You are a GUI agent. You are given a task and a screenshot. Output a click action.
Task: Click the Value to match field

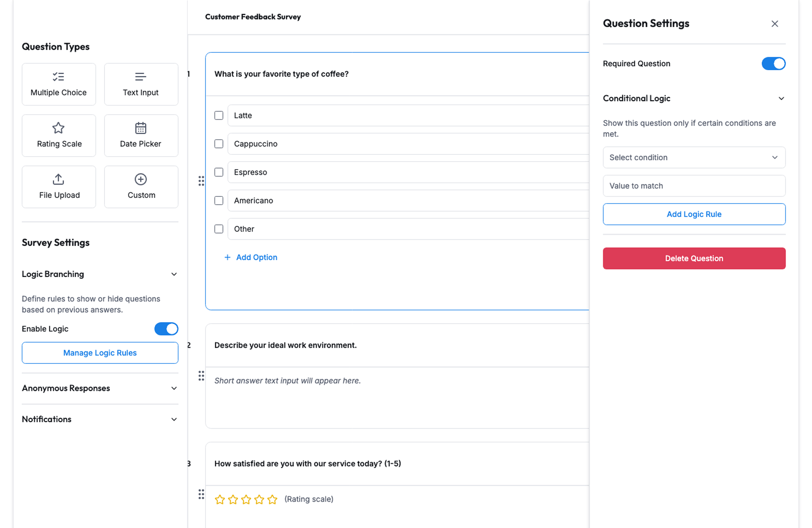694,186
